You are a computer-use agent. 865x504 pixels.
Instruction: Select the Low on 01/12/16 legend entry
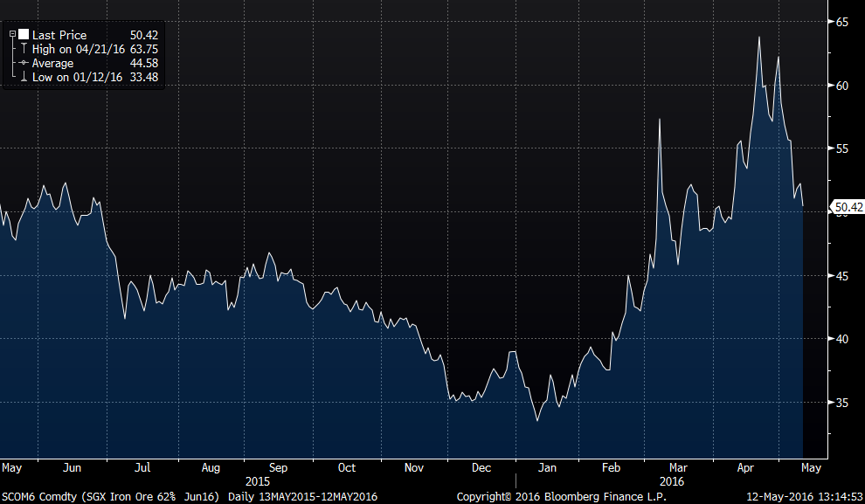tap(78, 78)
